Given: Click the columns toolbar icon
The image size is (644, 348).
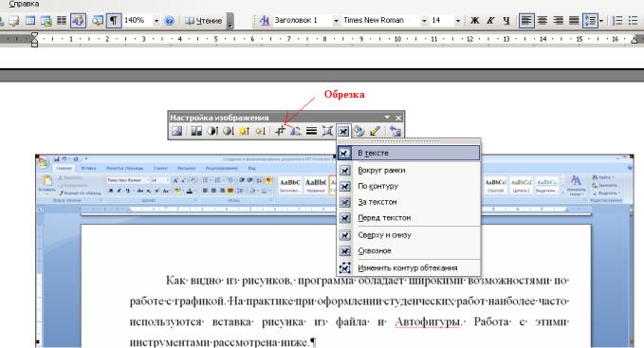Looking at the screenshot, I should 62,21.
